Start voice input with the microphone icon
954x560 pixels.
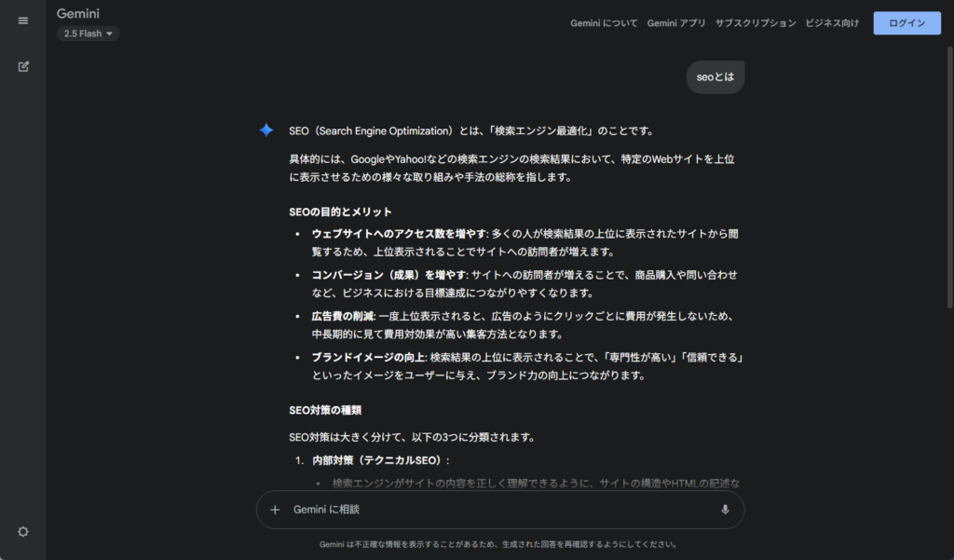[725, 510]
